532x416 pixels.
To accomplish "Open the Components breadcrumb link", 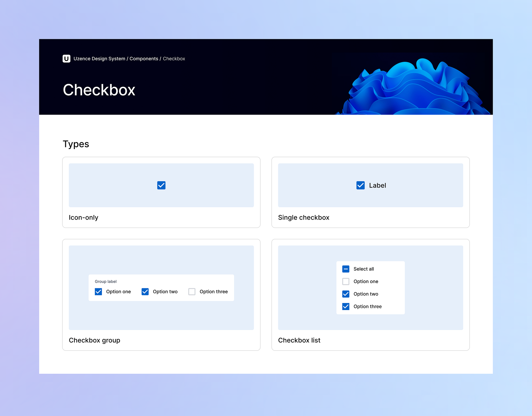I will [x=144, y=59].
